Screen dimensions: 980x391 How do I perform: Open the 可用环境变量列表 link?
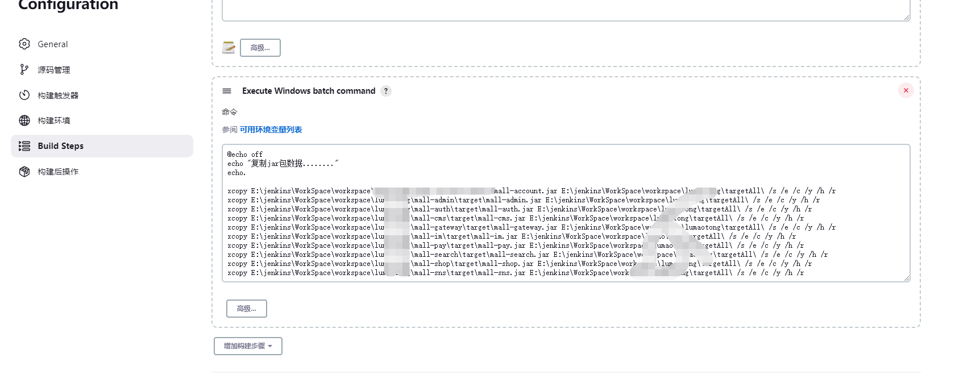(x=271, y=130)
